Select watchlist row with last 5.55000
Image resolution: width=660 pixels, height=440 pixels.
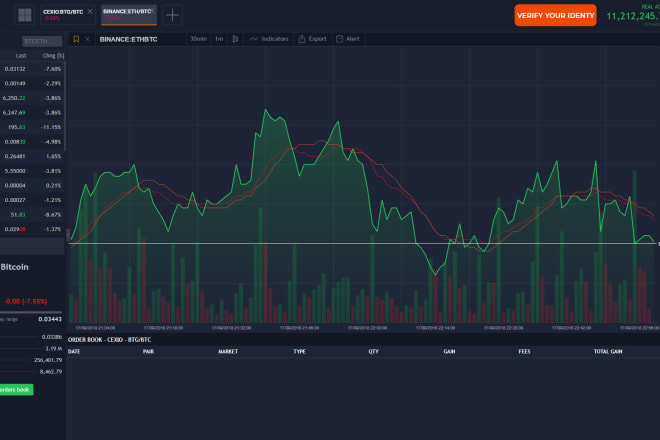point(32,171)
